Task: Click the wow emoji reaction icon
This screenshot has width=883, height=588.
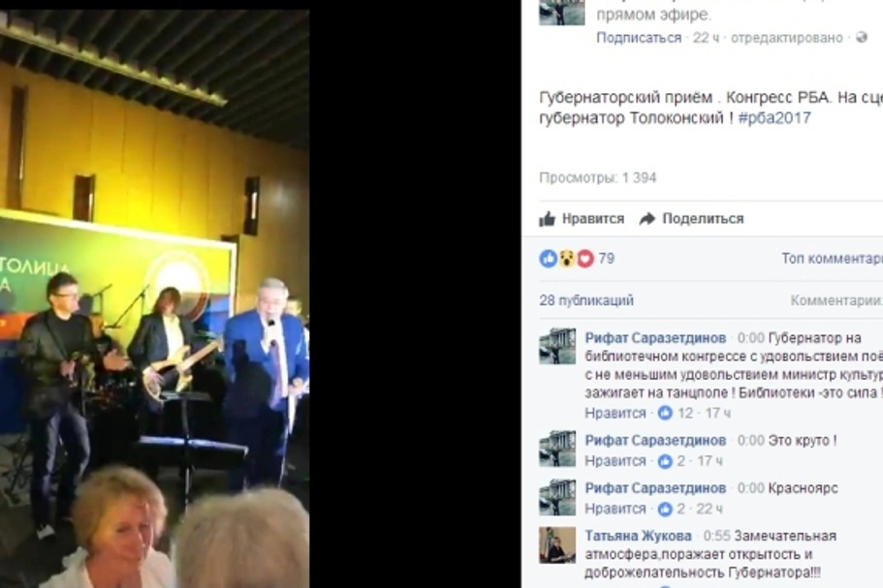Action: pos(566,259)
